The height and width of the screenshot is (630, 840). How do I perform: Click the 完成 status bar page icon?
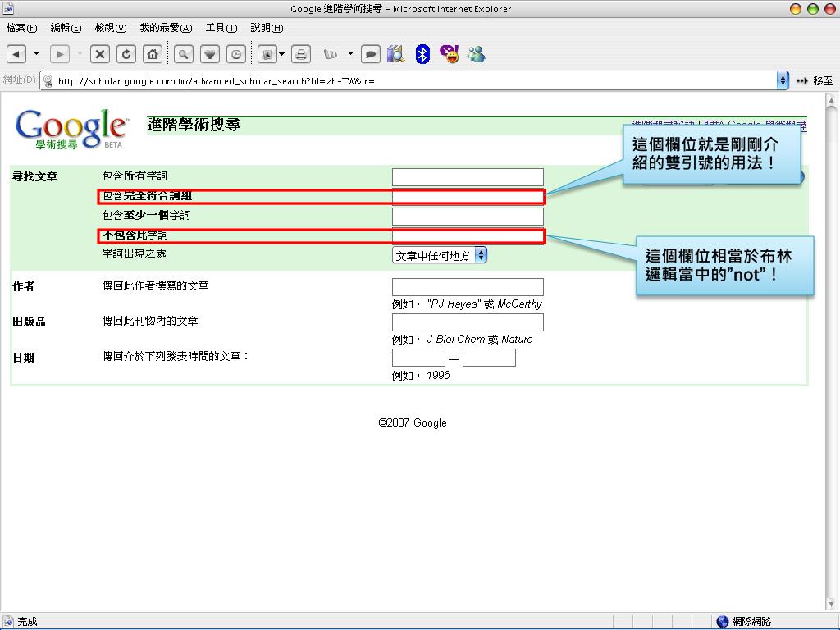coord(8,622)
